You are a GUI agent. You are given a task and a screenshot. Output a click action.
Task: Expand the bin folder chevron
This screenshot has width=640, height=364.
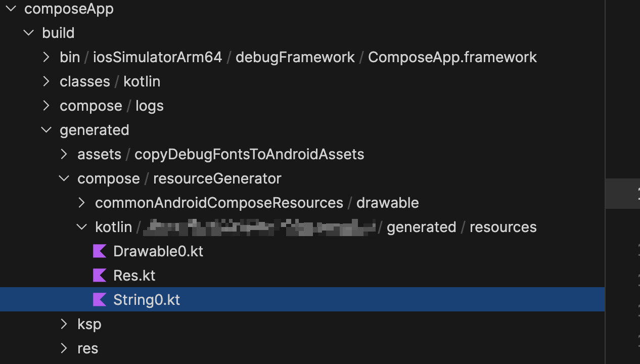[46, 57]
